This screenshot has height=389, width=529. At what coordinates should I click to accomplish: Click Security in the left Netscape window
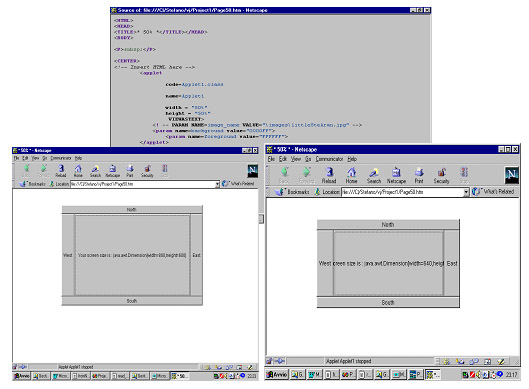(147, 171)
